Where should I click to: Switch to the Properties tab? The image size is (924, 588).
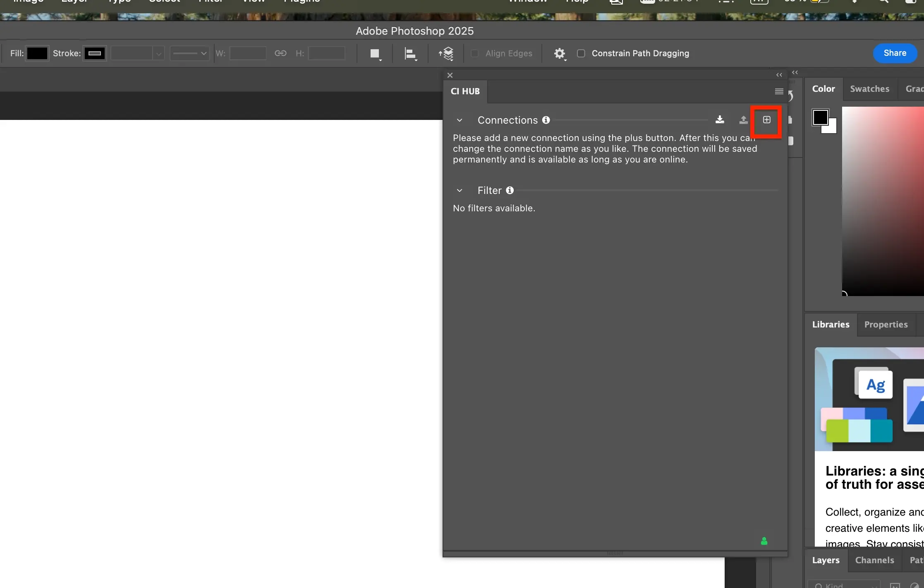(x=886, y=325)
